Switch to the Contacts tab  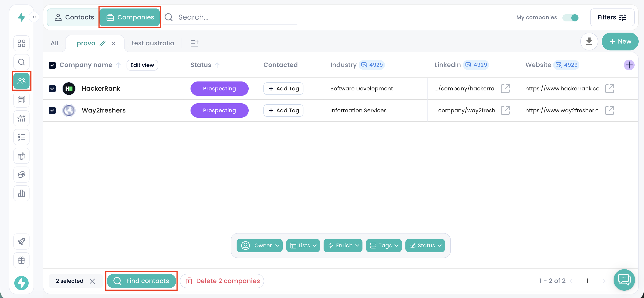point(74,17)
